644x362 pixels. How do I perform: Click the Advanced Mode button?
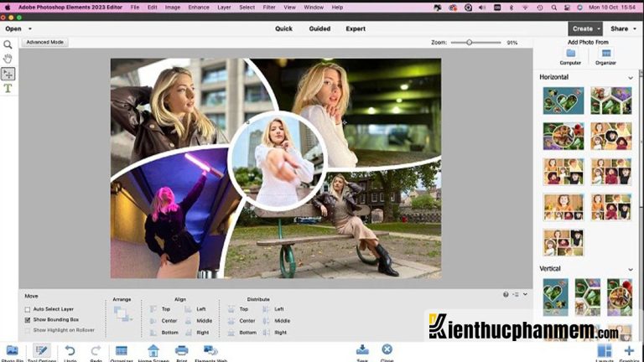click(x=44, y=42)
